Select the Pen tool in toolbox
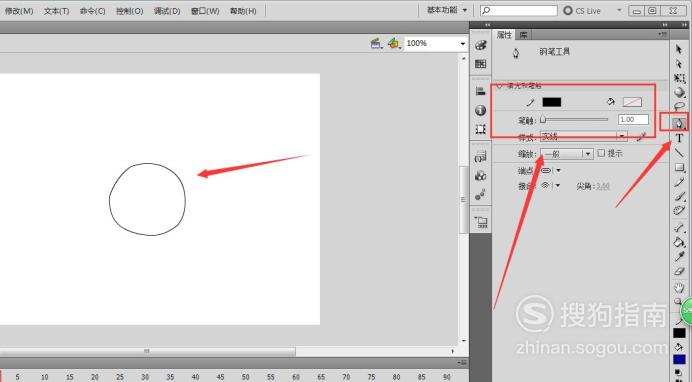 tap(679, 123)
